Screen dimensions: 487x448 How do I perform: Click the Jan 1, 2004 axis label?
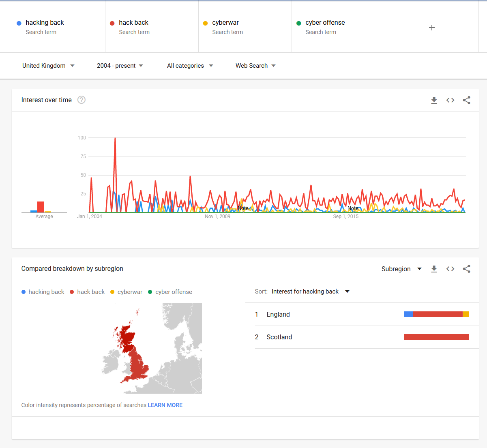pos(90,216)
